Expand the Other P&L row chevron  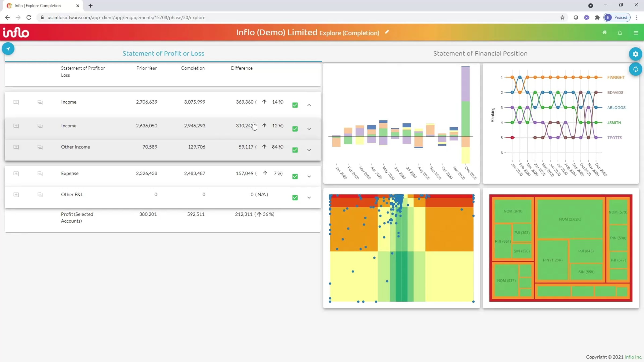pos(309,198)
